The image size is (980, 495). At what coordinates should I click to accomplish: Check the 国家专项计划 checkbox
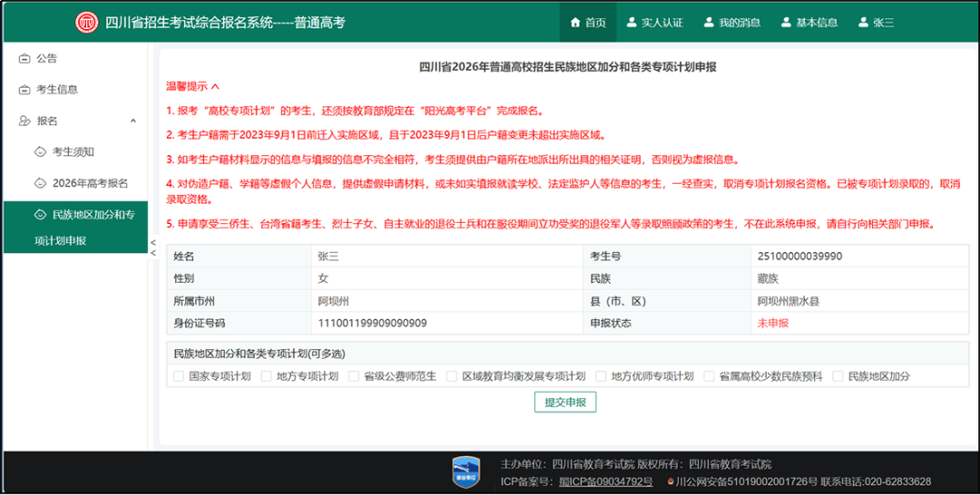point(179,376)
